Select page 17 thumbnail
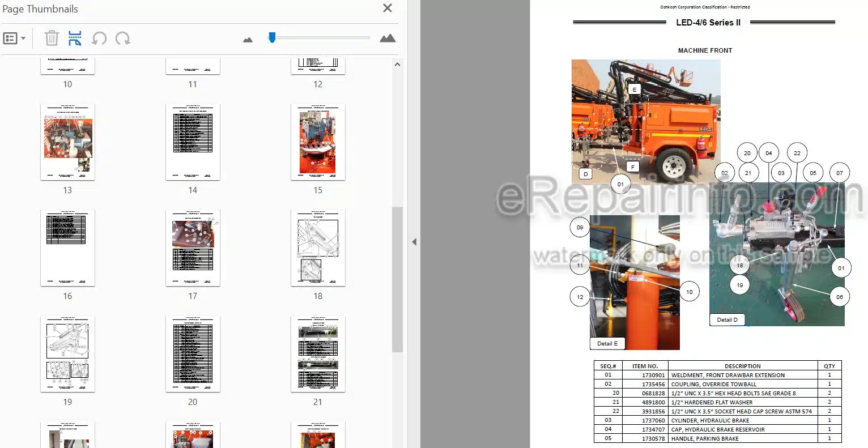The image size is (868, 448). 193,248
